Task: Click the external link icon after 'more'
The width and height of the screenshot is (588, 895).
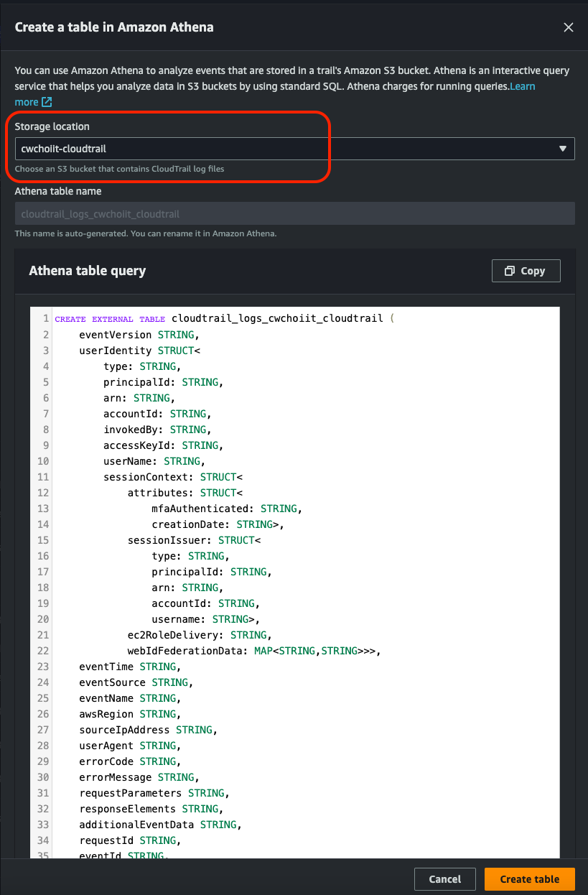Action: tap(47, 102)
